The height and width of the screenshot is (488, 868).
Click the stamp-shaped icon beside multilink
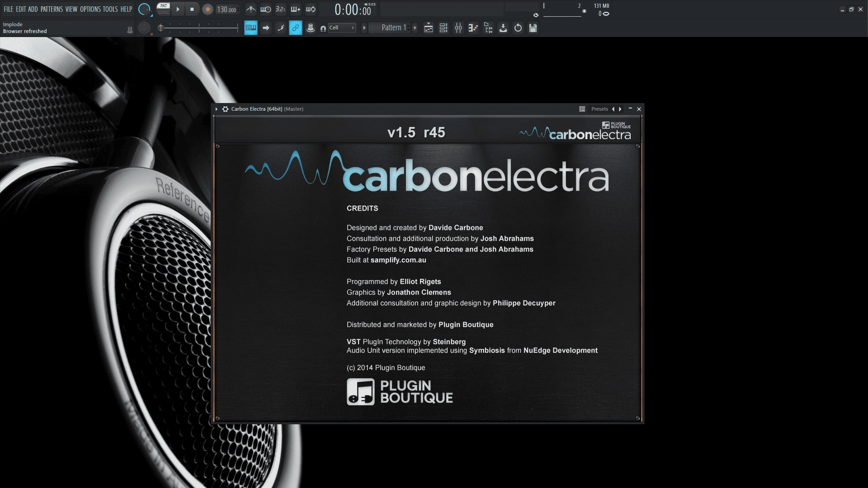pos(311,28)
